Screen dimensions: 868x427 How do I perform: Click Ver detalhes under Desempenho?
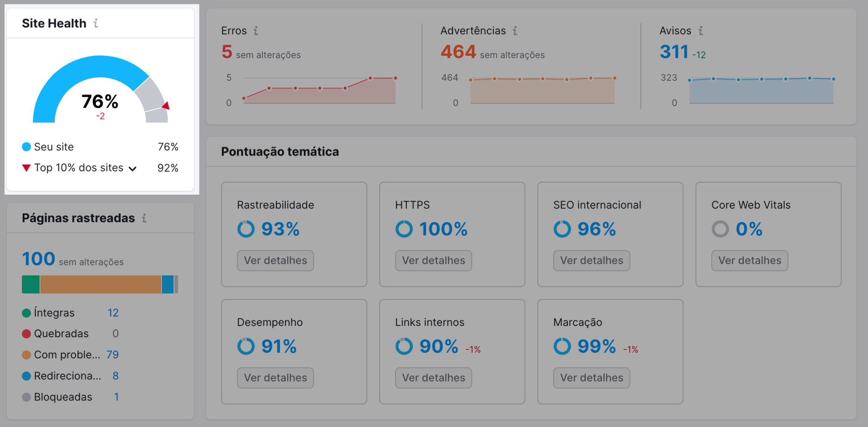(275, 378)
